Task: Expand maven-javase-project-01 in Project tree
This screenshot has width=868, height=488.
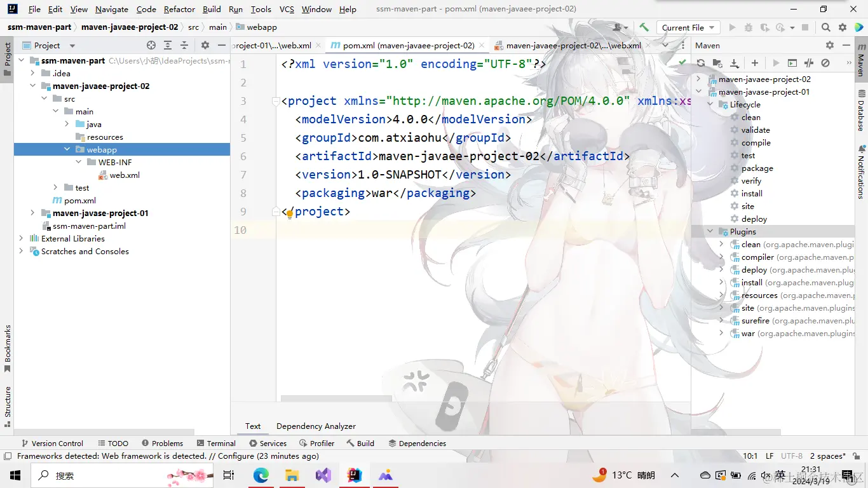Action: (32, 213)
